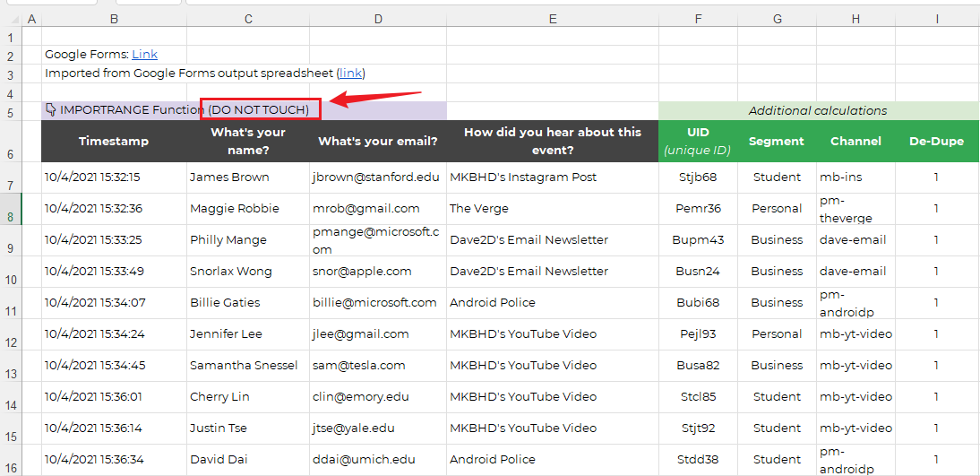Select row 12 header
This screenshot has height=476, width=980.
point(11,334)
